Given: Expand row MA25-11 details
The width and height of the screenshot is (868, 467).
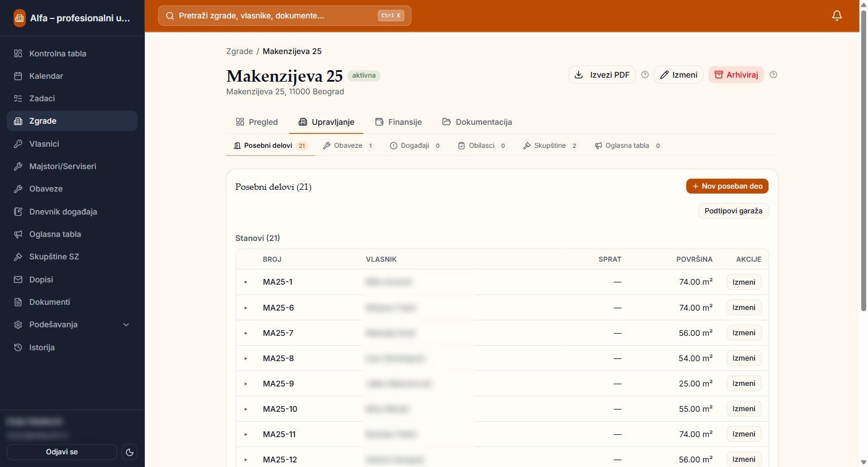Looking at the screenshot, I should 246,434.
